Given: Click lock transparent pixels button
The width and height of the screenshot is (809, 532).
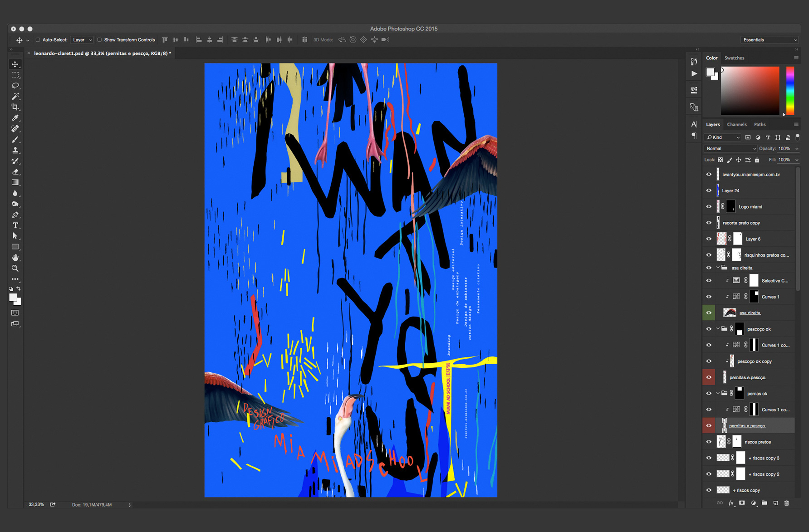Looking at the screenshot, I should (x=720, y=160).
